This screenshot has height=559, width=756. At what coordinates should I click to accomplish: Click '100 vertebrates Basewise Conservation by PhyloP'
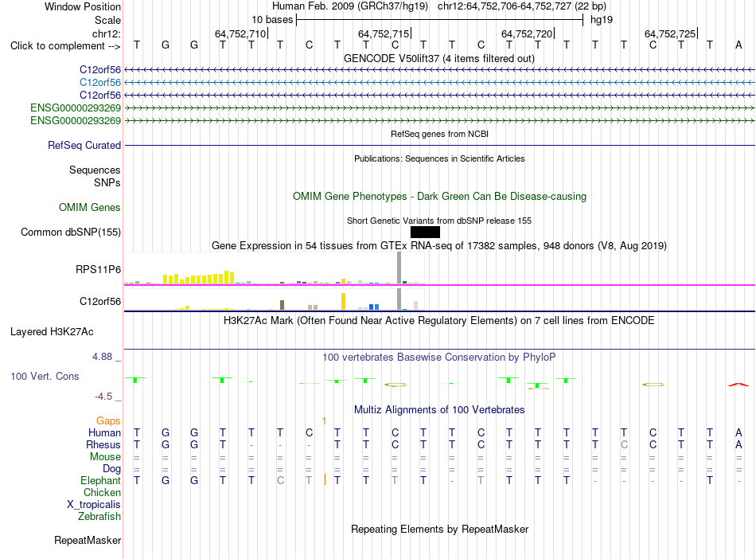(x=439, y=357)
